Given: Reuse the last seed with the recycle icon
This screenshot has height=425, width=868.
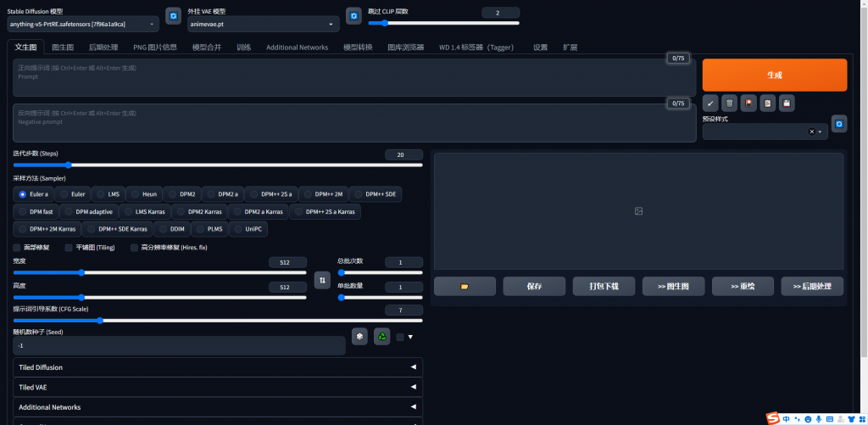Looking at the screenshot, I should 382,336.
